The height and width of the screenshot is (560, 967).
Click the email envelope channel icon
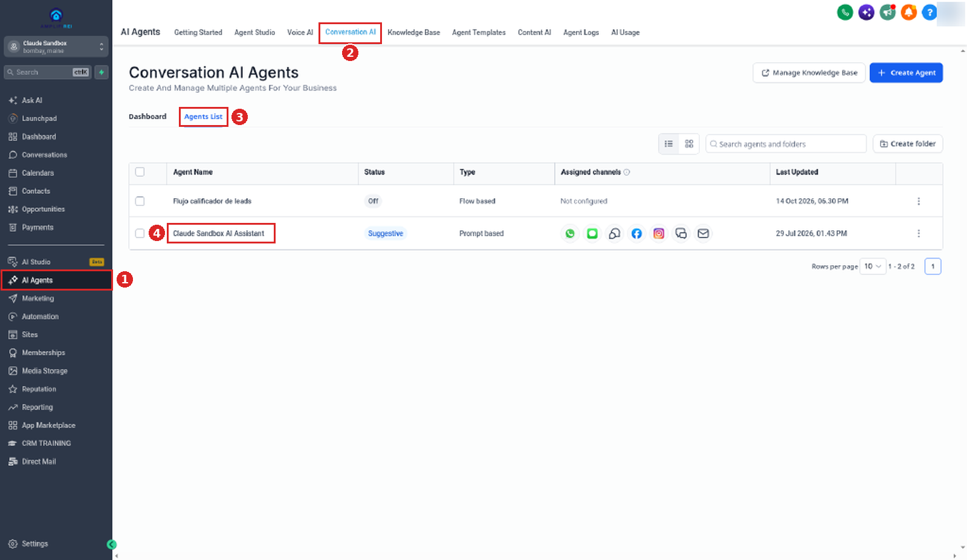703,234
